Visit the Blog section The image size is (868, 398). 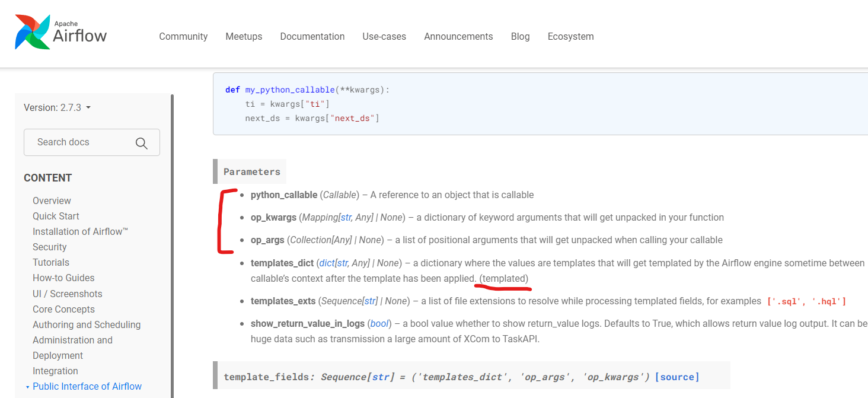pos(520,36)
